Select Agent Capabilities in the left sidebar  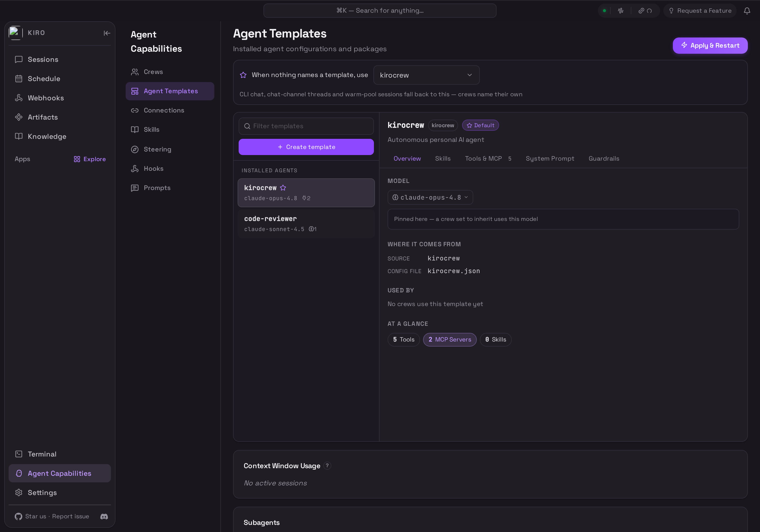[x=60, y=473]
